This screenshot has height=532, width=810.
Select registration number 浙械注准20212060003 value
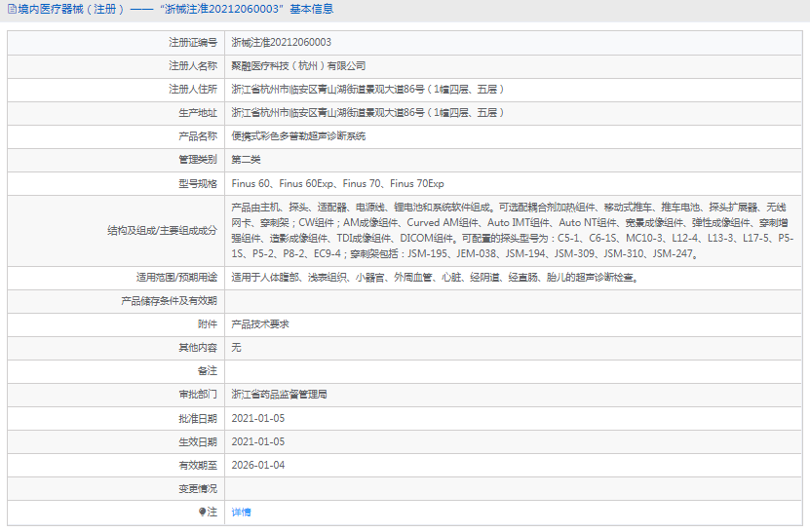pyautogui.click(x=281, y=42)
